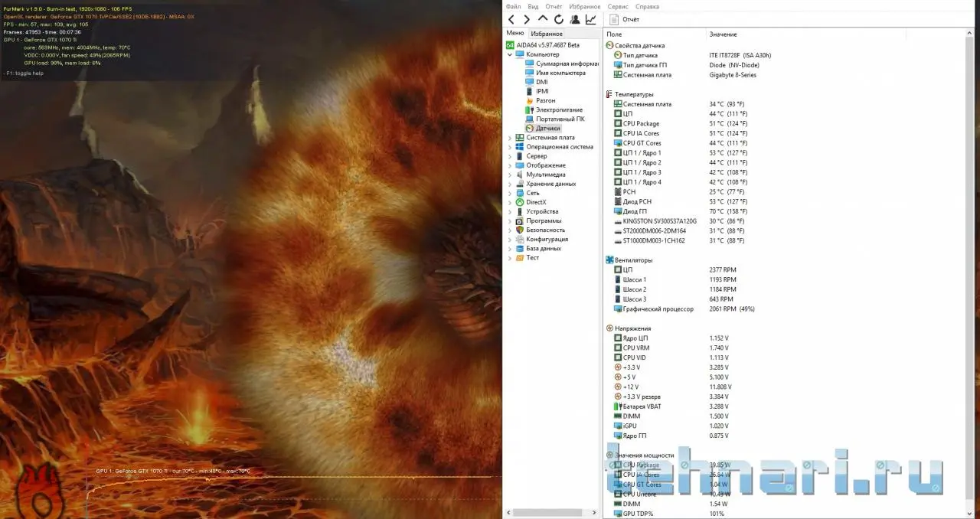Image resolution: width=980 pixels, height=519 pixels.
Task: Click the Устройства tree icon
Action: pyautogui.click(x=520, y=211)
